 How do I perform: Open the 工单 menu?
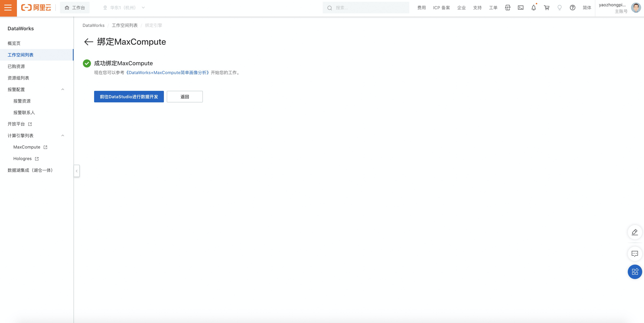[493, 8]
